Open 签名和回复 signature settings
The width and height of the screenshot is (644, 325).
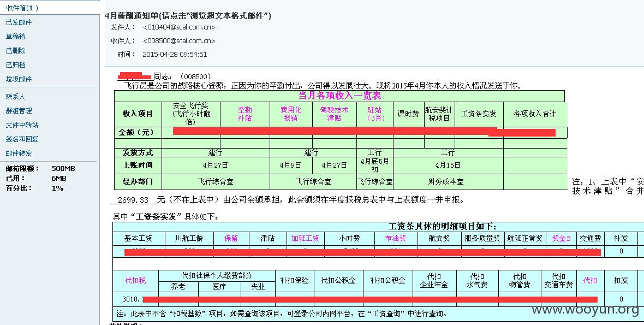pyautogui.click(x=22, y=139)
